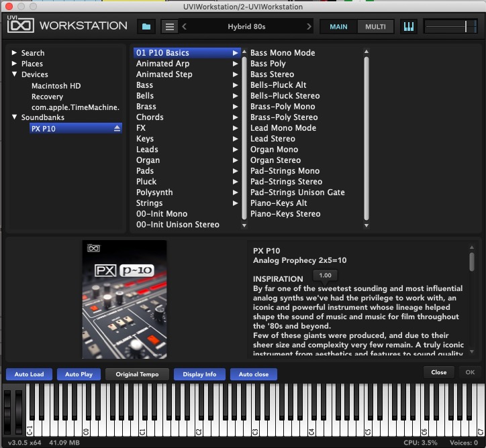Load Bells-Pluck Alt preset
Screen dimensions: 486x448
coord(278,85)
